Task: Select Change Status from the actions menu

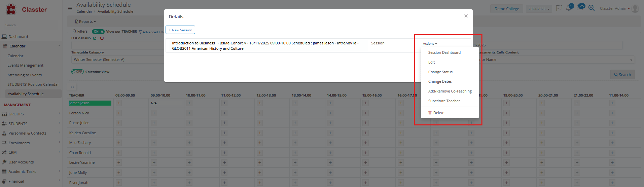Action: pyautogui.click(x=440, y=72)
